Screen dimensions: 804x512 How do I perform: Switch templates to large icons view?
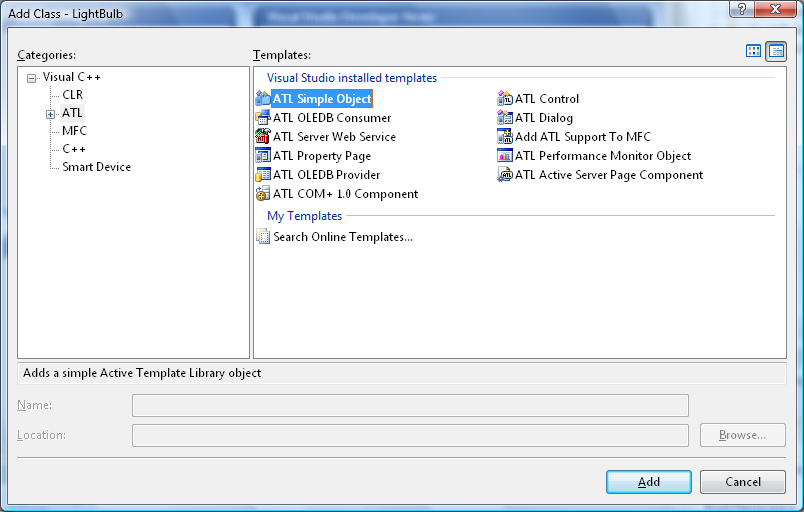753,51
